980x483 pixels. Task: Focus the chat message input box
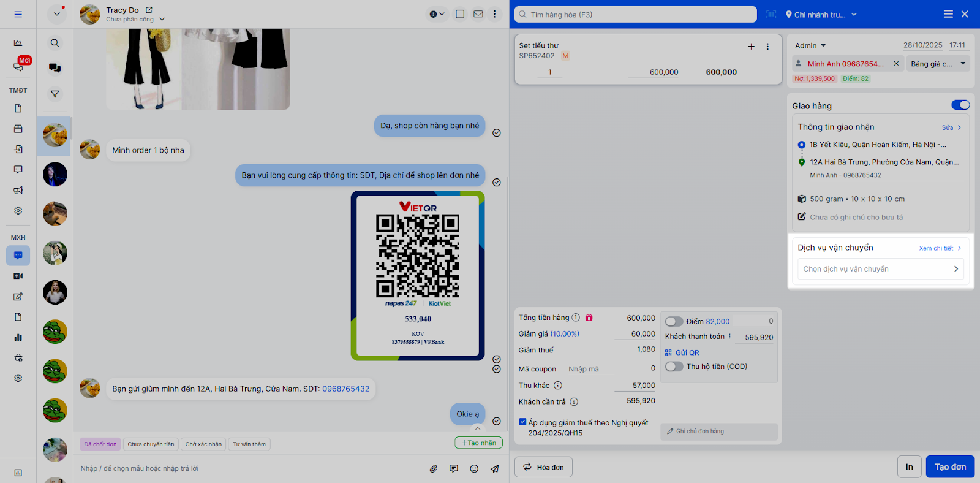click(x=250, y=468)
